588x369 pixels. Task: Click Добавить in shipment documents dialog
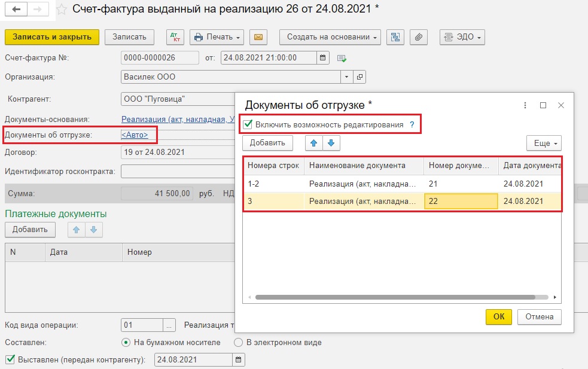click(267, 143)
